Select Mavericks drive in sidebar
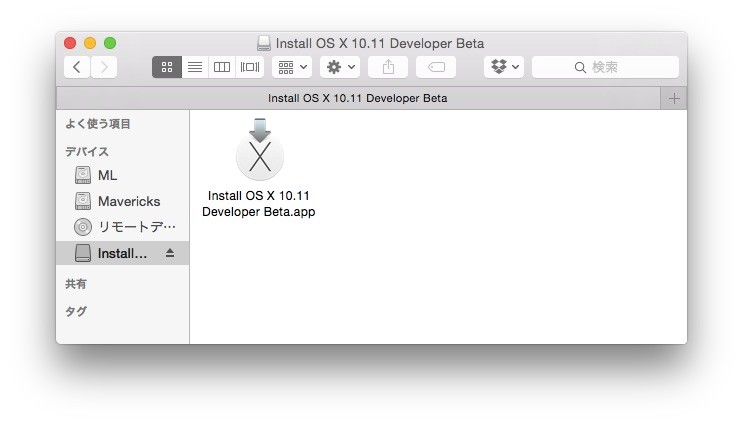743x424 pixels. coord(122,201)
